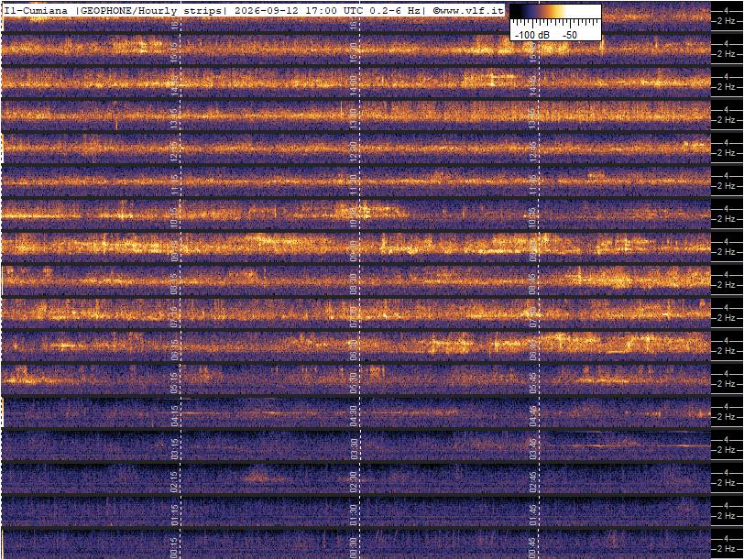Click the "11:45" time marker

point(533,185)
